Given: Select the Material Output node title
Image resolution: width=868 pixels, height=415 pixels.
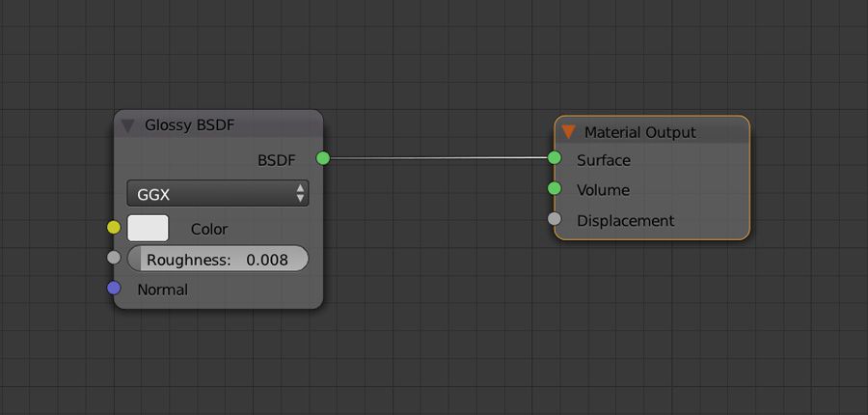Looking at the screenshot, I should [640, 132].
